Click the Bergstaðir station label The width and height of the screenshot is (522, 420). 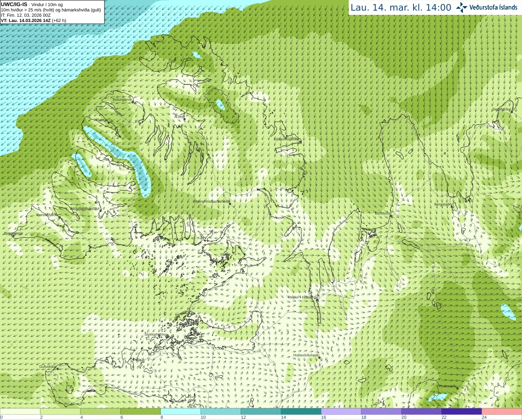pos(443,204)
